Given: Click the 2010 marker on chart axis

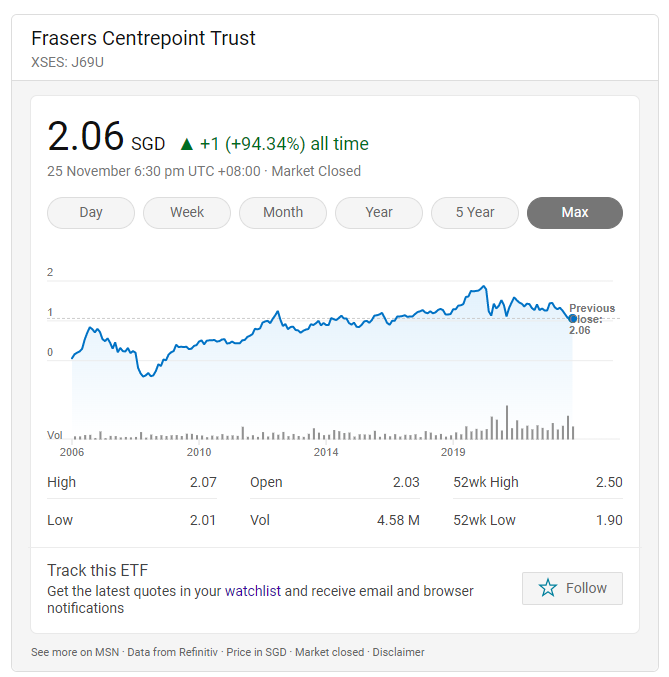Looking at the screenshot, I should coord(199,452).
